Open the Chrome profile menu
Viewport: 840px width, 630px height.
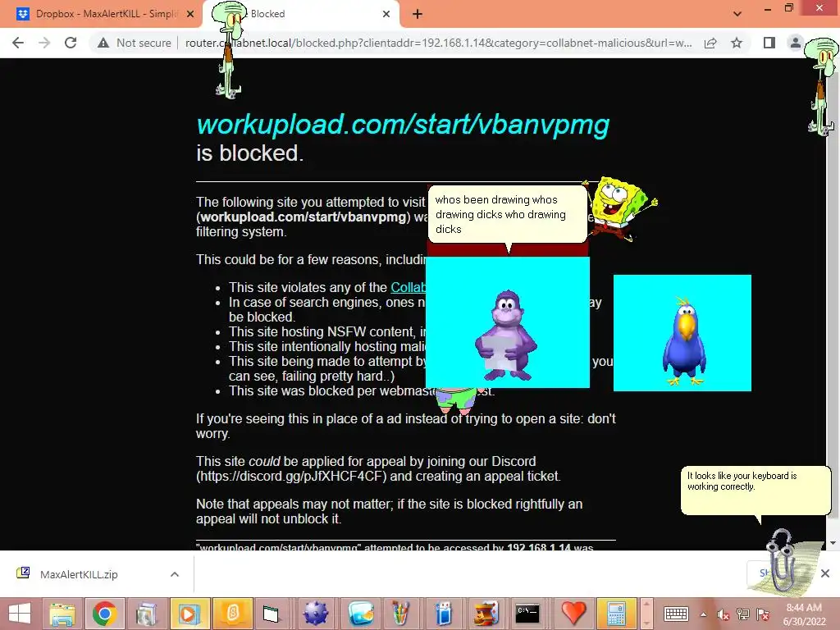tap(796, 43)
